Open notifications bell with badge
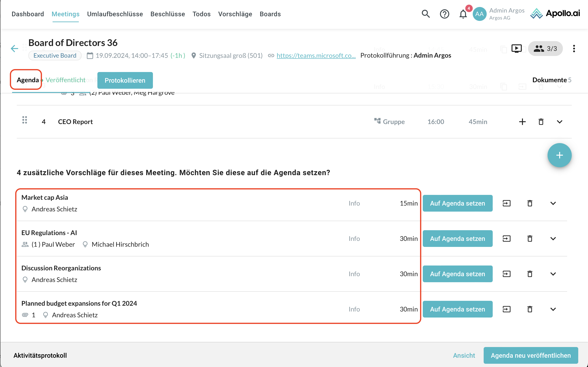The width and height of the screenshot is (588, 367). [x=463, y=14]
